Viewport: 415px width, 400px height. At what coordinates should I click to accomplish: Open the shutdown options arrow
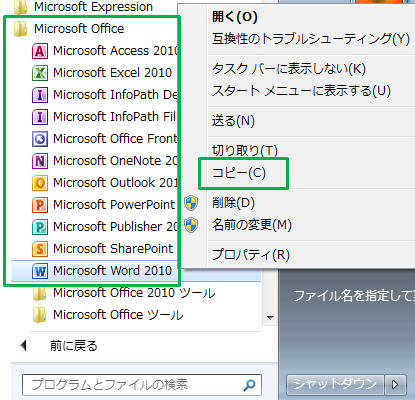click(x=395, y=384)
